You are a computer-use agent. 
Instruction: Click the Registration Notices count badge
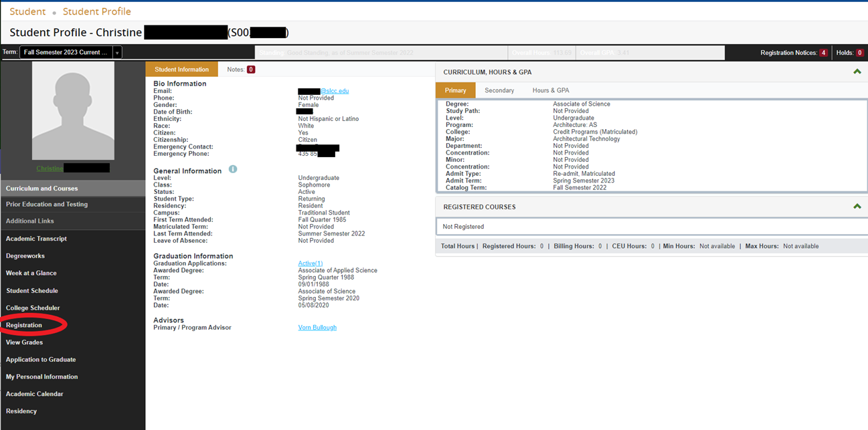click(x=823, y=53)
